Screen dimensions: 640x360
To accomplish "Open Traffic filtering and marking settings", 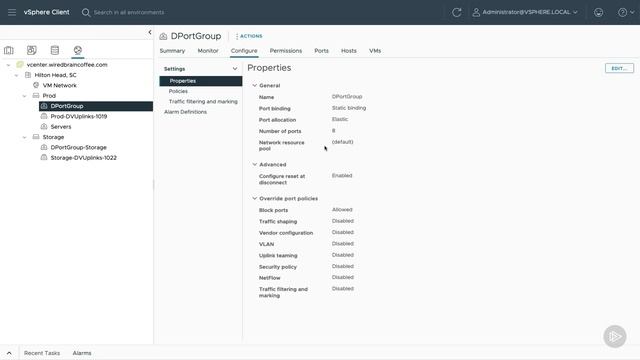I will coord(203,101).
